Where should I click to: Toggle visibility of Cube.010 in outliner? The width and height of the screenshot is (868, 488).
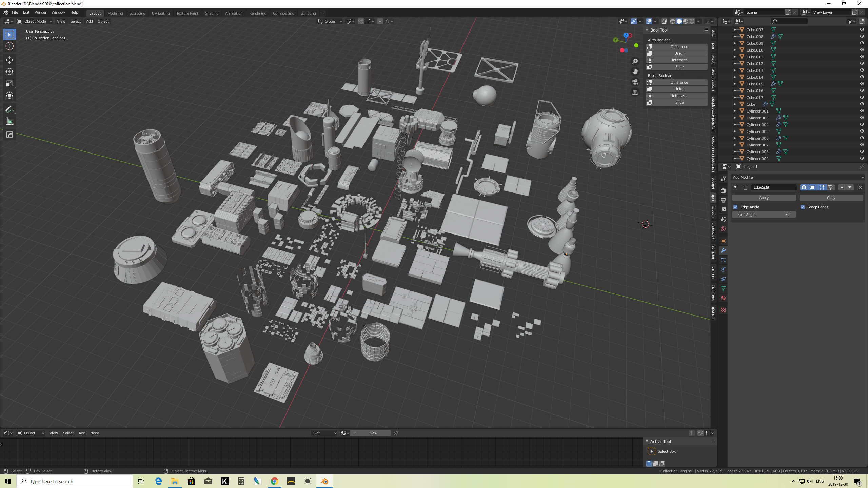click(862, 50)
